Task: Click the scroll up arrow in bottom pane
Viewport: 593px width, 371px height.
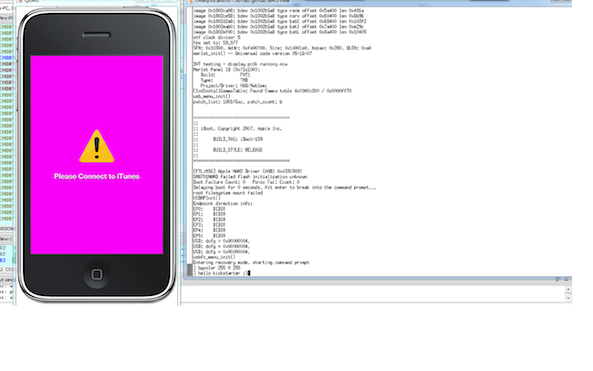Action: [x=568, y=290]
